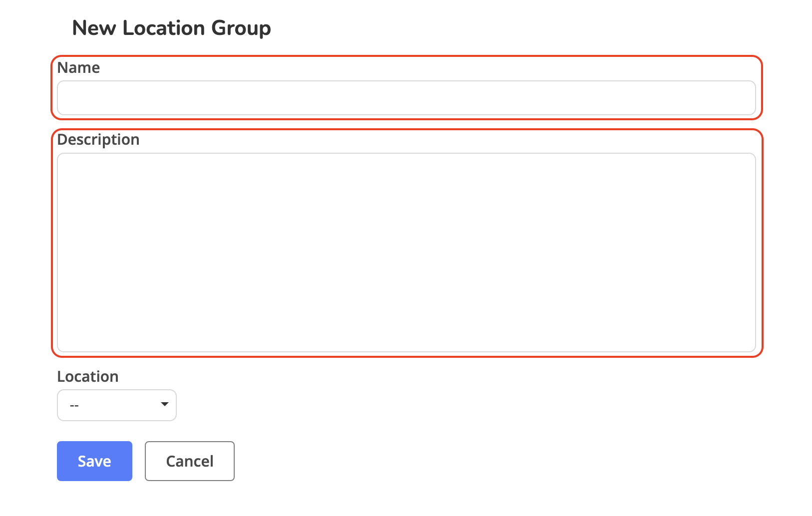The height and width of the screenshot is (516, 812).
Task: Expand the Location combo box
Action: pos(116,405)
